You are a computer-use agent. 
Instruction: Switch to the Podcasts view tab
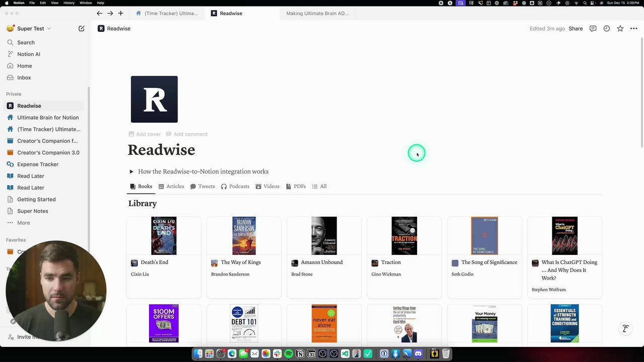pos(235,187)
